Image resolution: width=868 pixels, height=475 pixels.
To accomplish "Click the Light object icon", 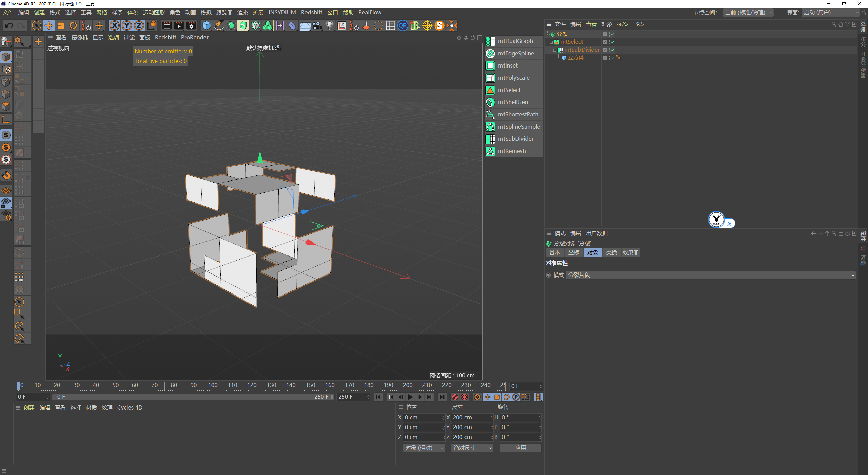I will (329, 25).
